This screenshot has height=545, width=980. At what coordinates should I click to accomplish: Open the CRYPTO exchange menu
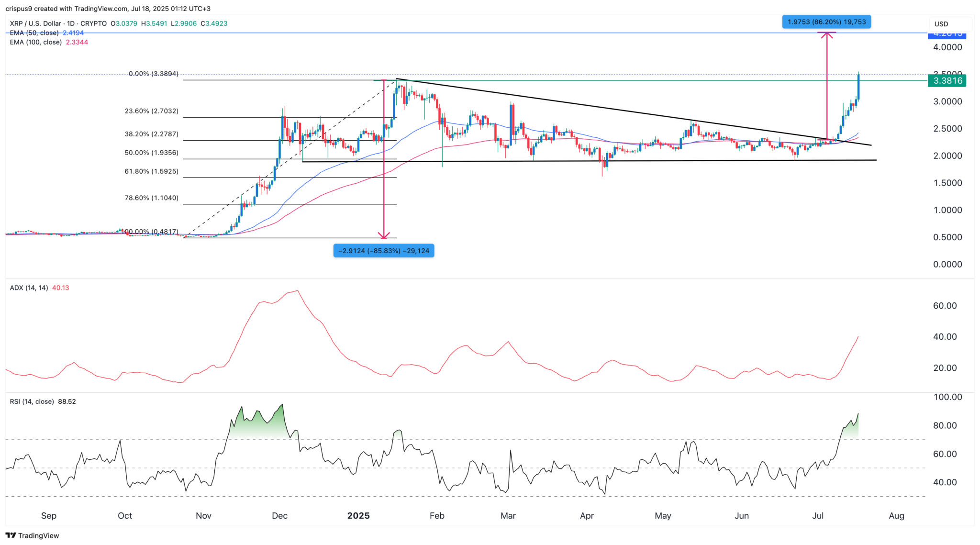pyautogui.click(x=94, y=23)
